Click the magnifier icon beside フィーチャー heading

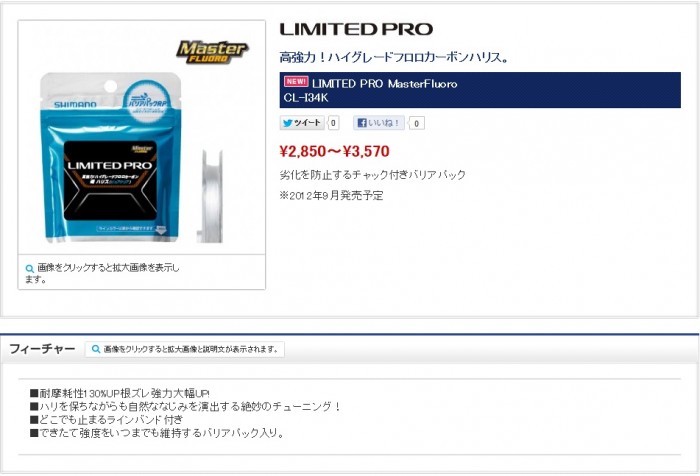click(96, 349)
